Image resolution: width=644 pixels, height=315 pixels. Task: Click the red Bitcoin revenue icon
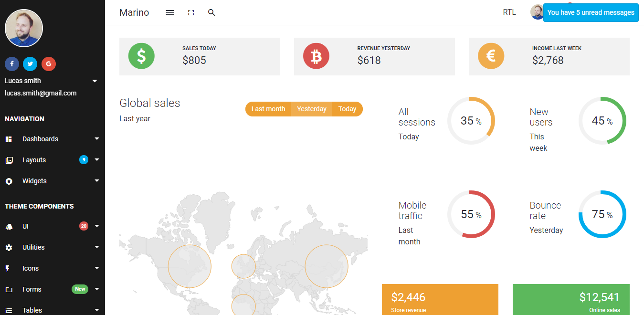coord(316,56)
